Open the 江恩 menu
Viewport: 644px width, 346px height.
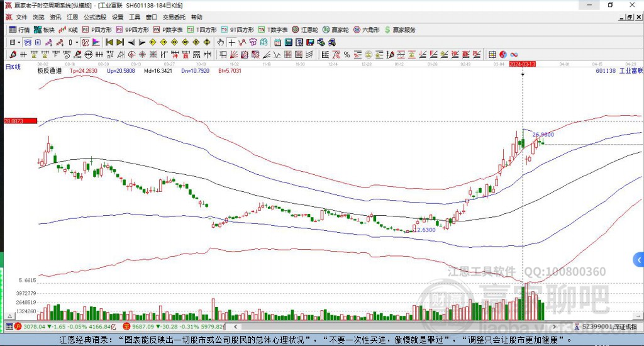(x=72, y=17)
